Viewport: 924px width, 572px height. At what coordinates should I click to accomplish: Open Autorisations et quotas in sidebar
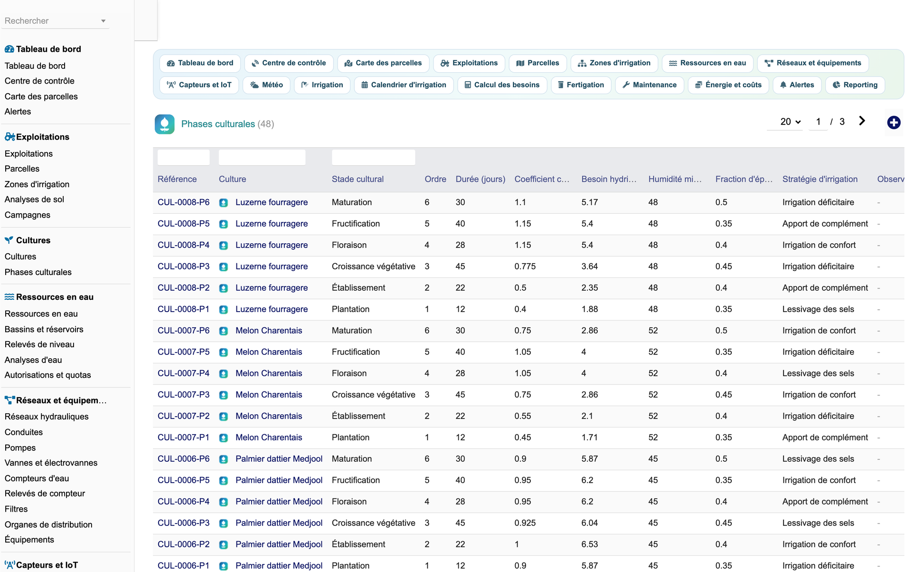pos(47,375)
